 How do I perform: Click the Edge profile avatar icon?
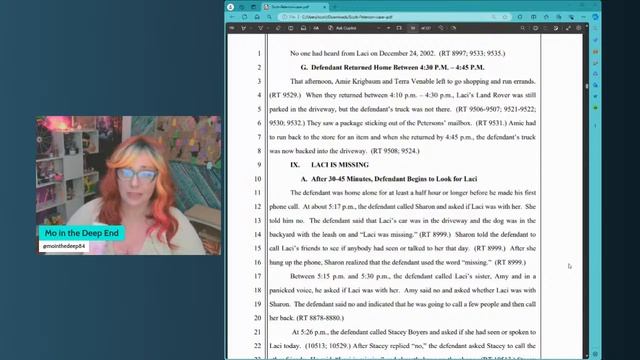click(x=230, y=7)
